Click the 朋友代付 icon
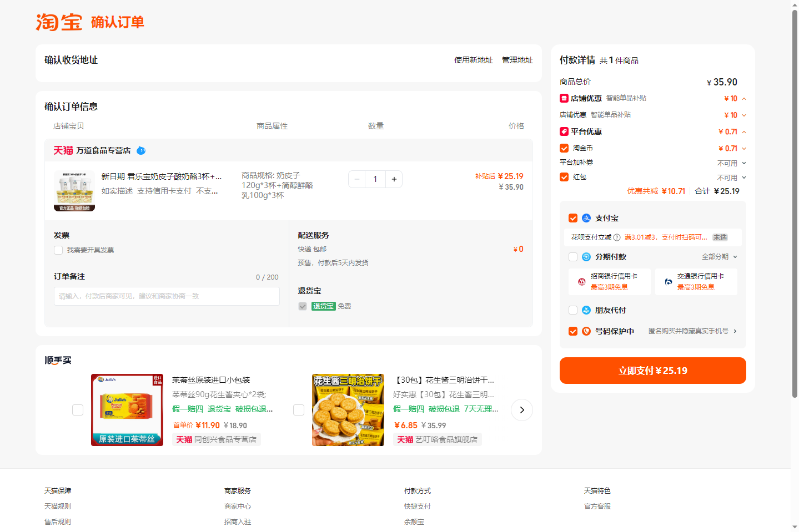 click(x=586, y=310)
